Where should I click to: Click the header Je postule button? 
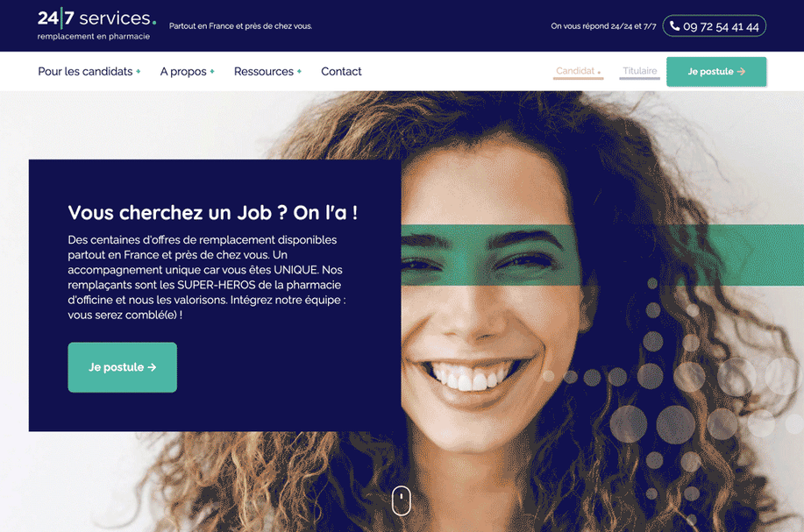coord(716,72)
